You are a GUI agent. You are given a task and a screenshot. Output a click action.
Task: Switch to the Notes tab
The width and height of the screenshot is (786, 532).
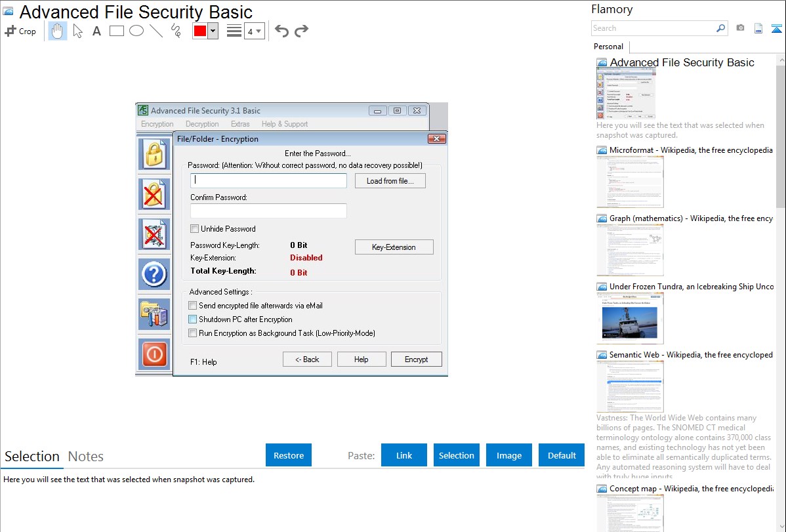click(x=86, y=457)
